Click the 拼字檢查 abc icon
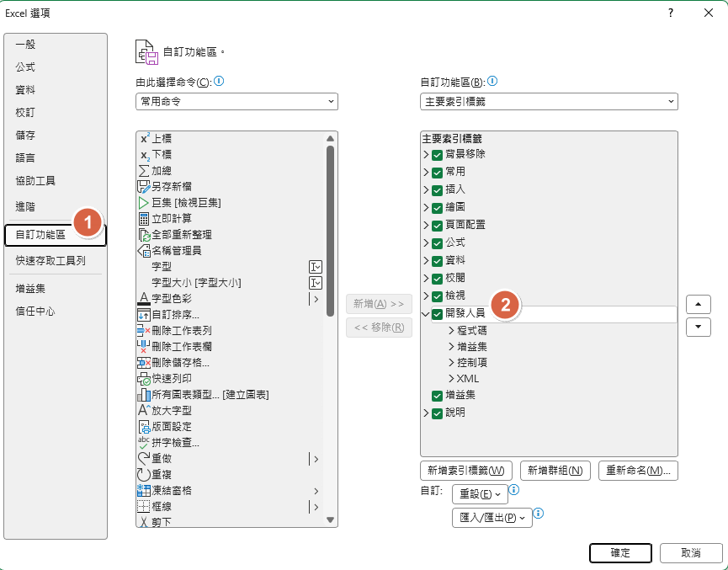 pos(144,442)
